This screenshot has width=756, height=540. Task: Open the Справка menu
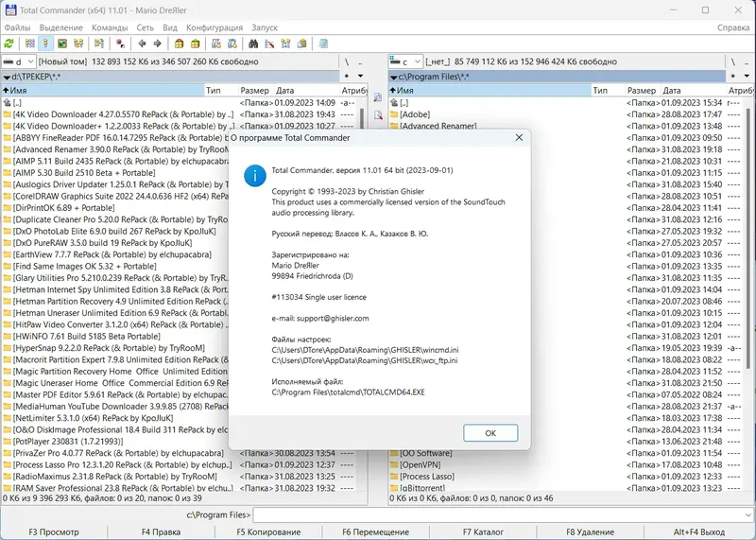(x=733, y=27)
